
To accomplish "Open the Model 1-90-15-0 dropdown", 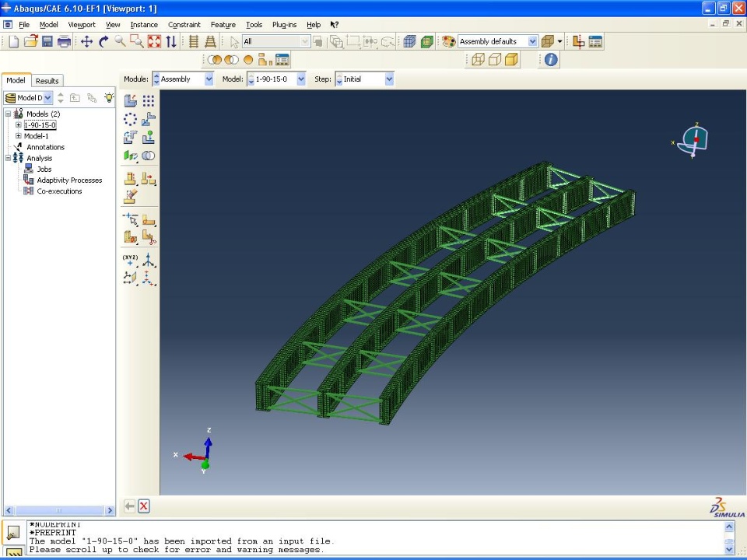I will click(300, 79).
